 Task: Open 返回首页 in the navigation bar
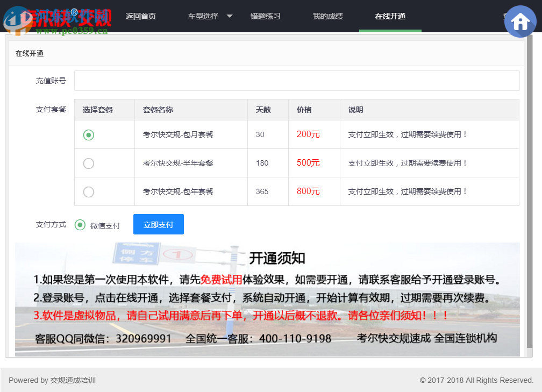(x=141, y=16)
